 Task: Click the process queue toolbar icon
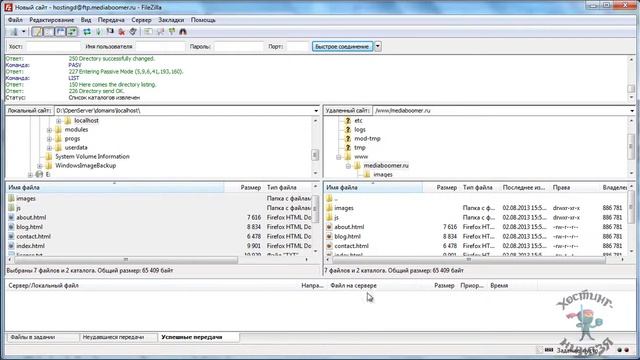coord(98,31)
